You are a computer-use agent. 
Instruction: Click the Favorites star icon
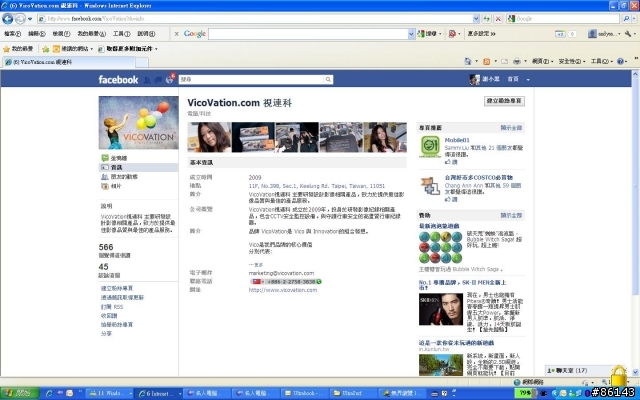(7, 49)
